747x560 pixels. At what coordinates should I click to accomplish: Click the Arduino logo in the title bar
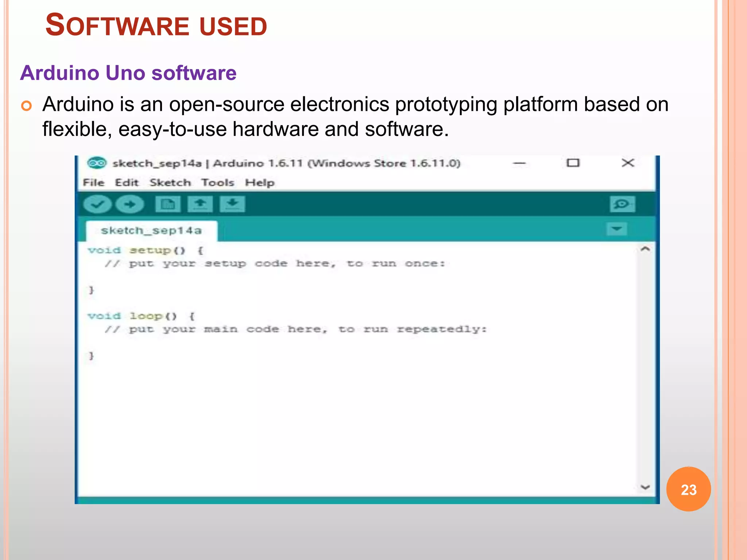coord(97,163)
